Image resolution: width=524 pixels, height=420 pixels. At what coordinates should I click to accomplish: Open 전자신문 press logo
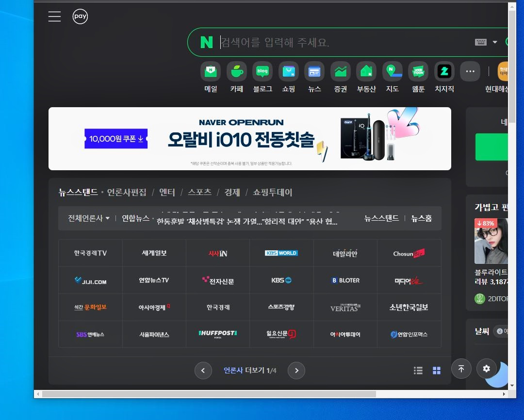coord(217,280)
